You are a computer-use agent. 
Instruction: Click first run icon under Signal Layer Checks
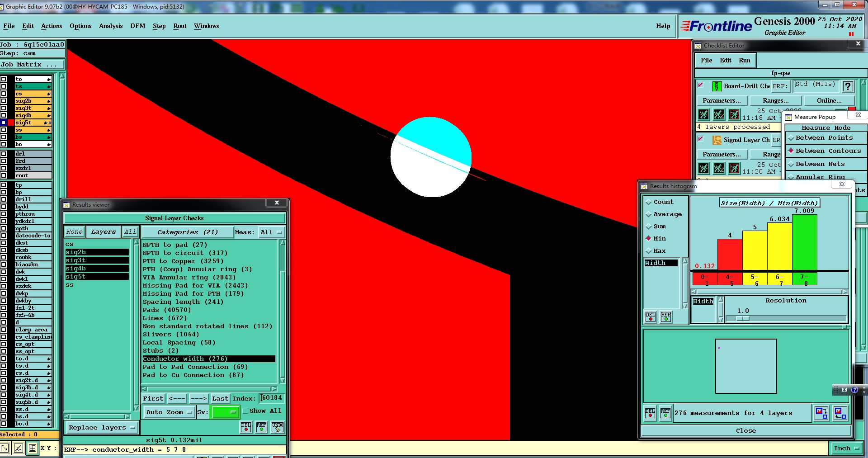coord(703,169)
